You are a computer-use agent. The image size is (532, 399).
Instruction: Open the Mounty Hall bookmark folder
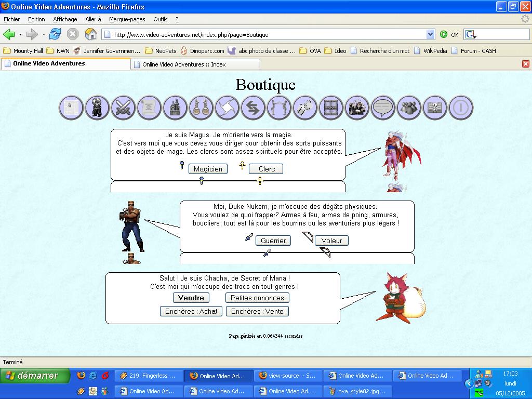[x=23, y=51]
